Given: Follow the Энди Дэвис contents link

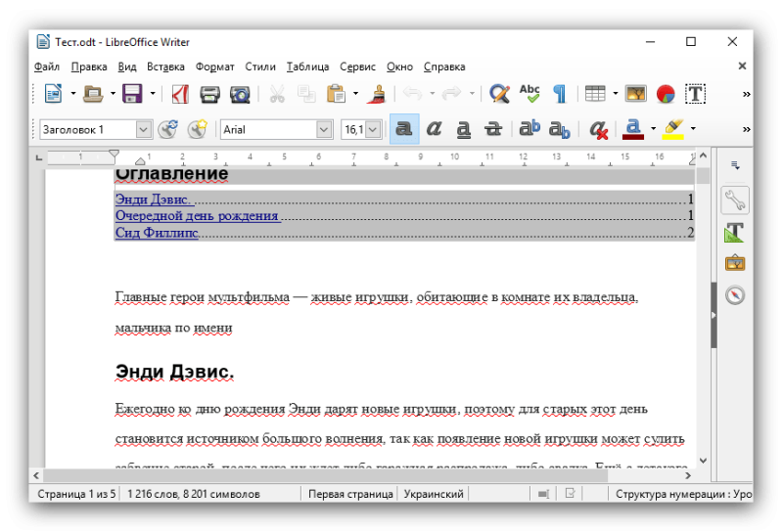Looking at the screenshot, I should point(153,199).
